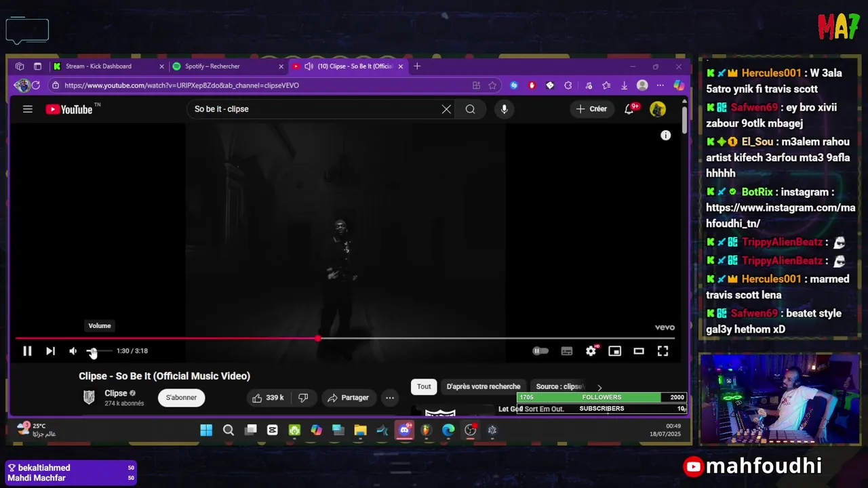This screenshot has width=868, height=488.
Task: Mute the YouTube player volume icon
Action: click(73, 351)
